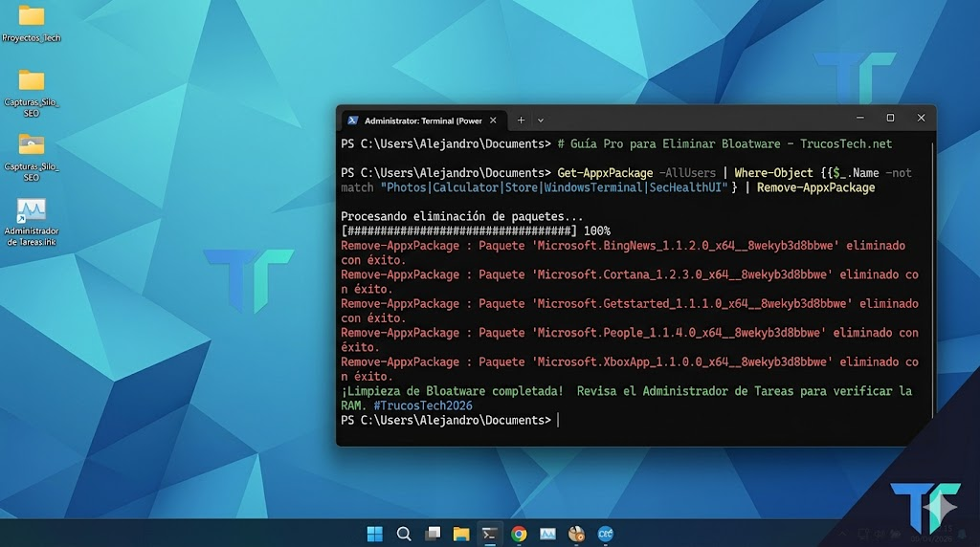Open the Windows Start menu
The image size is (980, 547).
coord(374,534)
